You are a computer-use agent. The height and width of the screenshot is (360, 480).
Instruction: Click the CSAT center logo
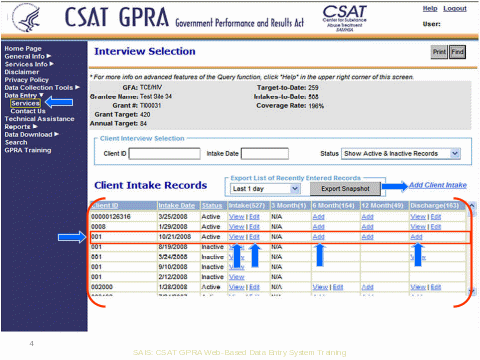(344, 19)
